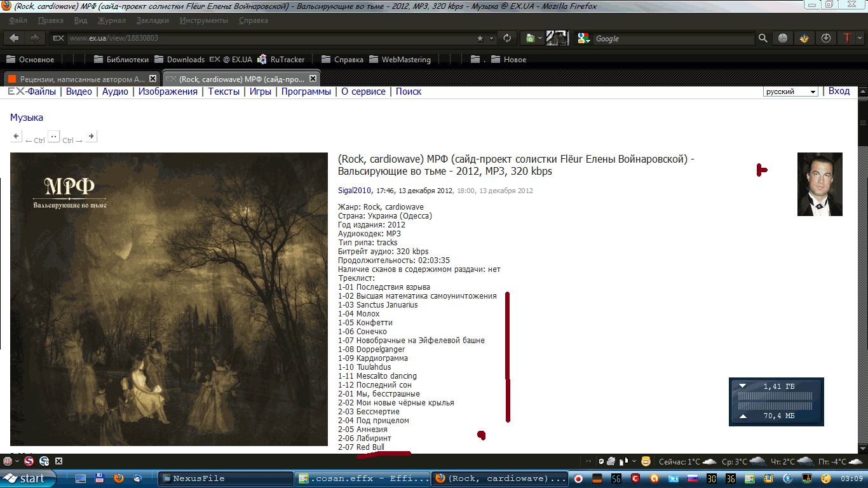Open the Аудио section
This screenshot has height=488, width=868.
click(x=115, y=91)
